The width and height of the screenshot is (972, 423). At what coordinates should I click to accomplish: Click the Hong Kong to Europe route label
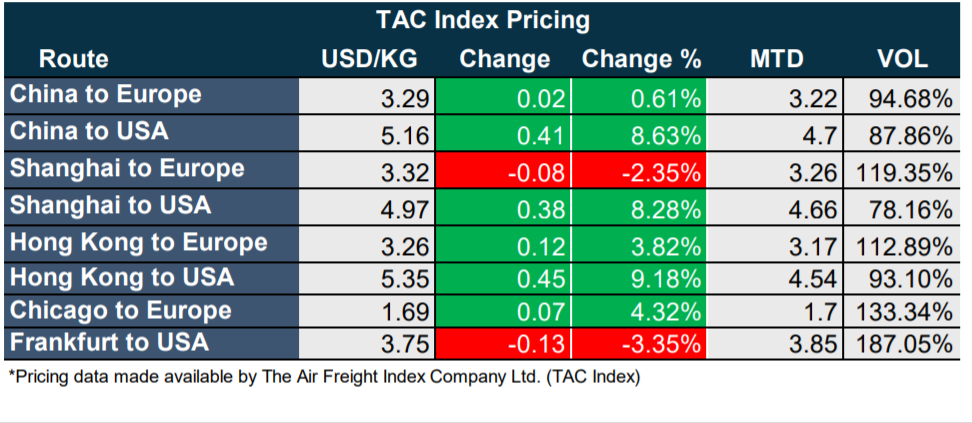point(138,242)
